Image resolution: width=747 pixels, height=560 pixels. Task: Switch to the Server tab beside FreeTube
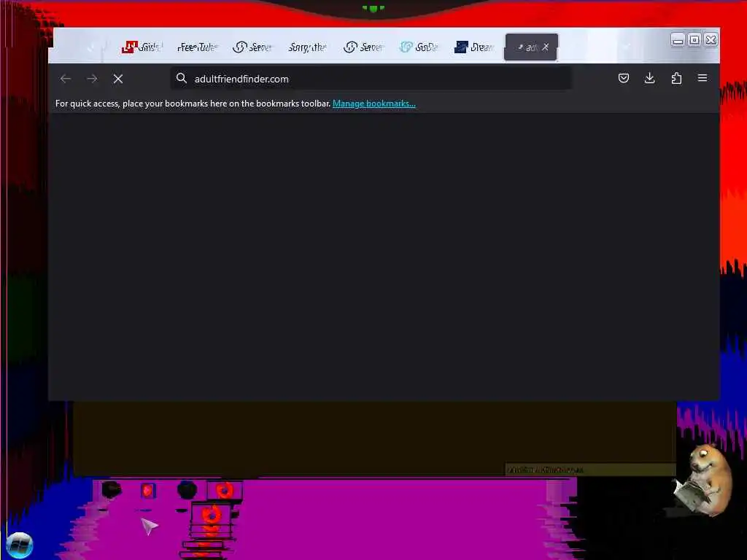(x=252, y=47)
